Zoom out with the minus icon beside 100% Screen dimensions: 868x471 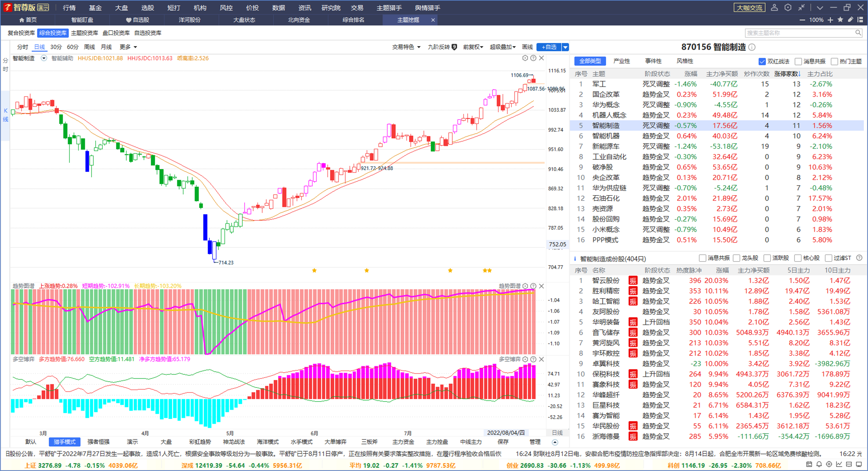[802, 20]
